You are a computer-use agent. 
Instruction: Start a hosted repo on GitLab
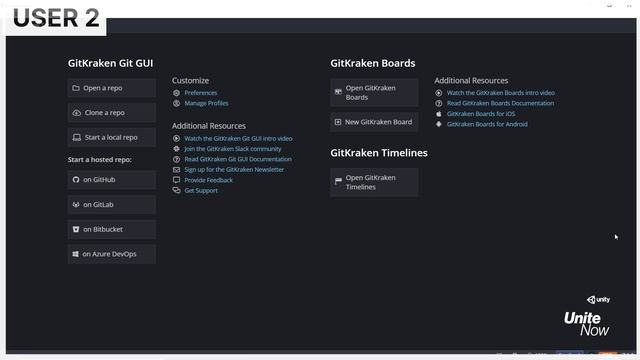[x=111, y=204]
